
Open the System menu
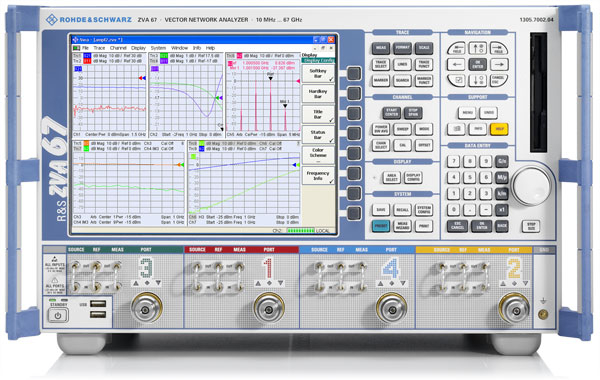158,48
